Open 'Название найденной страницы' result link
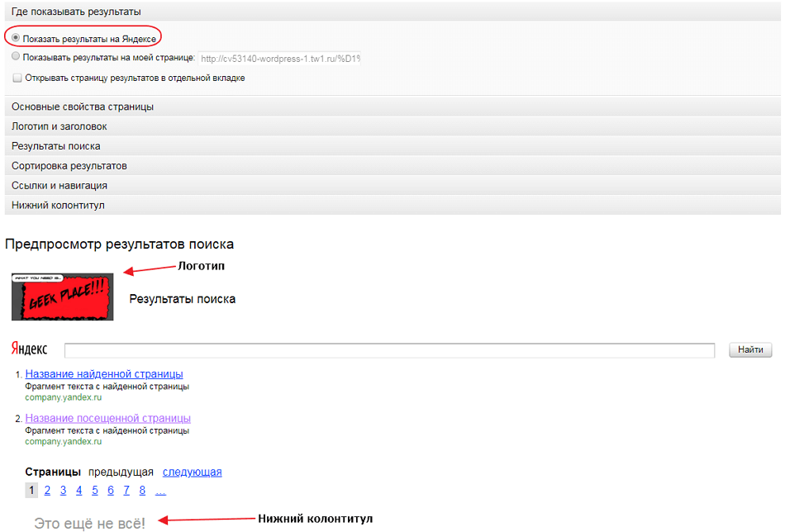 [x=104, y=374]
